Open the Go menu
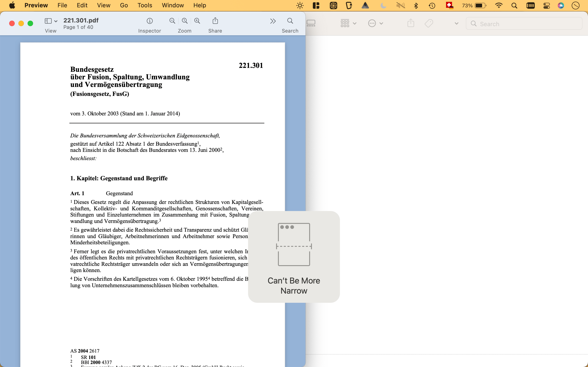Screen dimensions: 588x367 [124, 5]
